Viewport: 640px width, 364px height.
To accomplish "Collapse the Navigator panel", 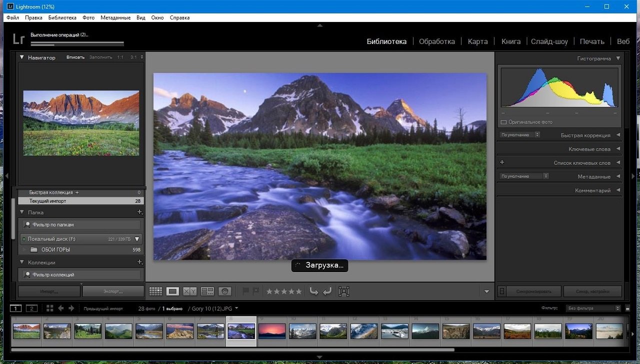I will coord(22,57).
